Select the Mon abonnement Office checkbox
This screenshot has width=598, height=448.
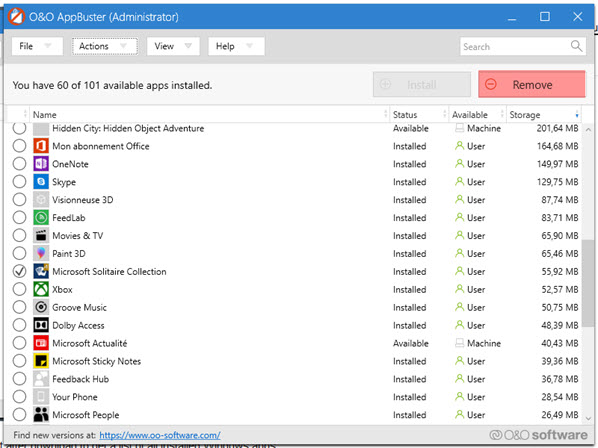tap(19, 146)
